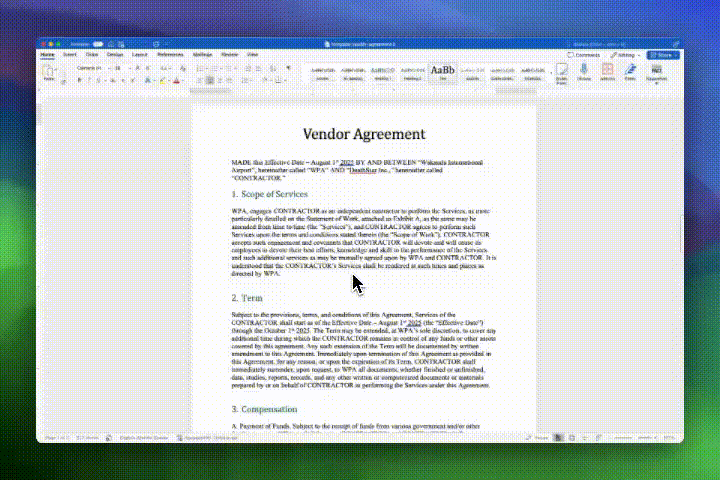
Task: Increase font size with larger A icon
Action: point(137,68)
